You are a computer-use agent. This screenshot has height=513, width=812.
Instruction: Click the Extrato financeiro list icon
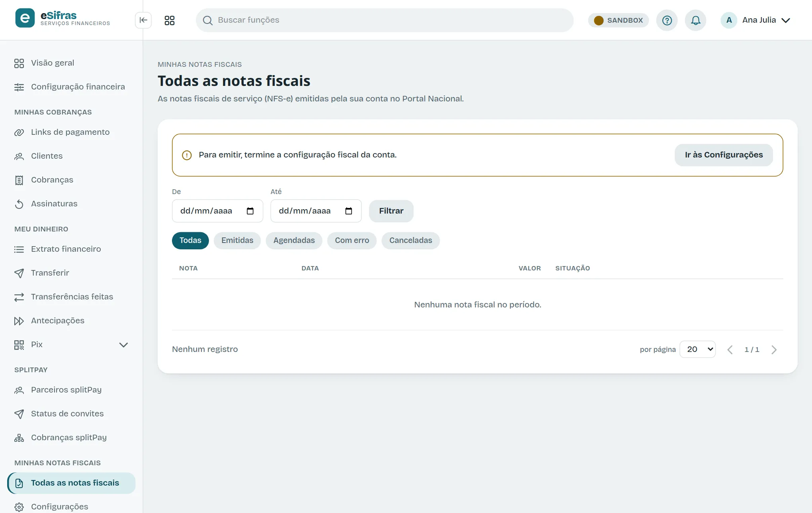pos(19,249)
